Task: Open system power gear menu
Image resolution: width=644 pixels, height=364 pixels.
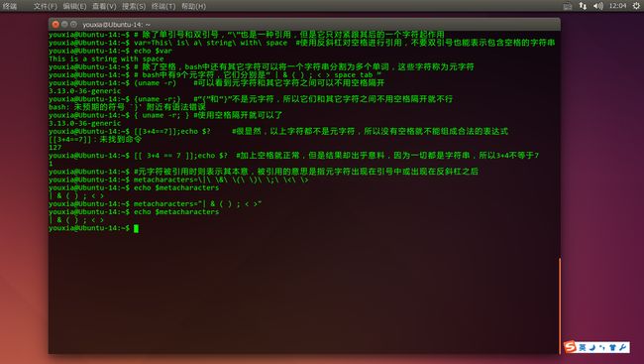Action: (x=636, y=6)
